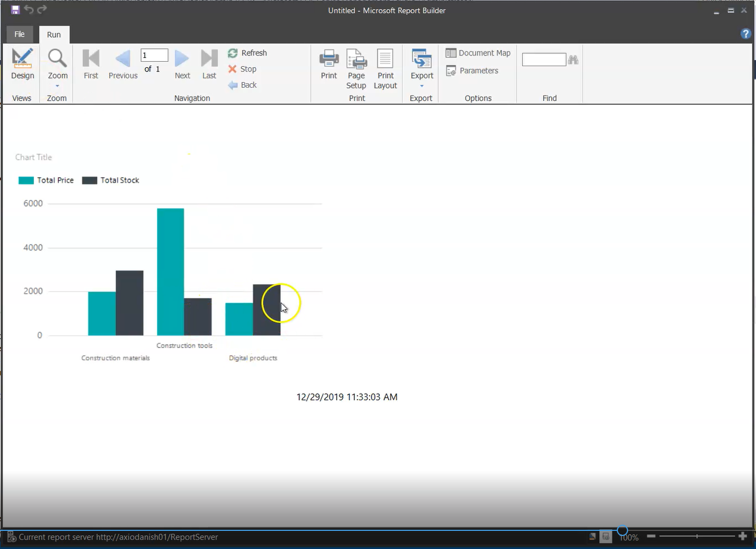Image resolution: width=756 pixels, height=549 pixels.
Task: Stop report rendering
Action: (x=242, y=69)
